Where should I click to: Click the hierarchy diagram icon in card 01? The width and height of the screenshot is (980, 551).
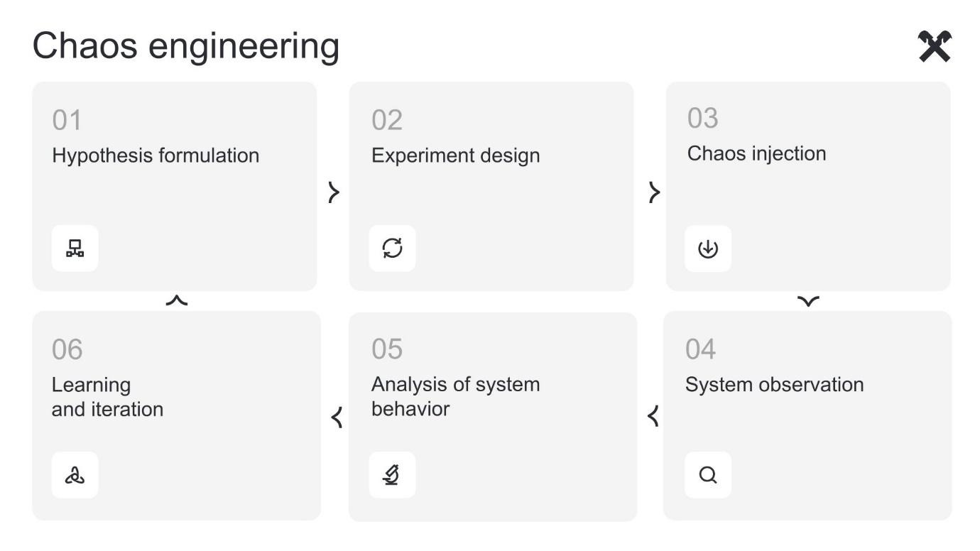click(75, 249)
